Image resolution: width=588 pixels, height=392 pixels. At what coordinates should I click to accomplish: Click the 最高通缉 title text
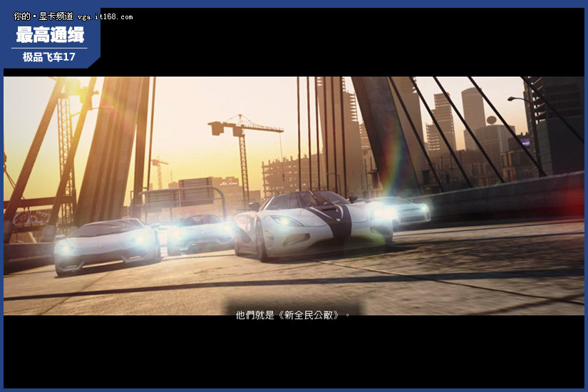tap(50, 35)
